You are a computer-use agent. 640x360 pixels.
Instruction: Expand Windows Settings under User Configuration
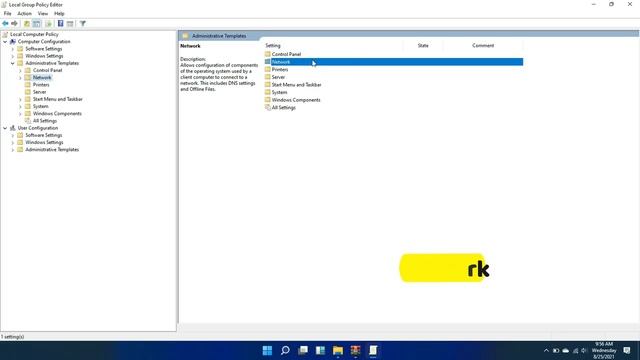pyautogui.click(x=13, y=142)
